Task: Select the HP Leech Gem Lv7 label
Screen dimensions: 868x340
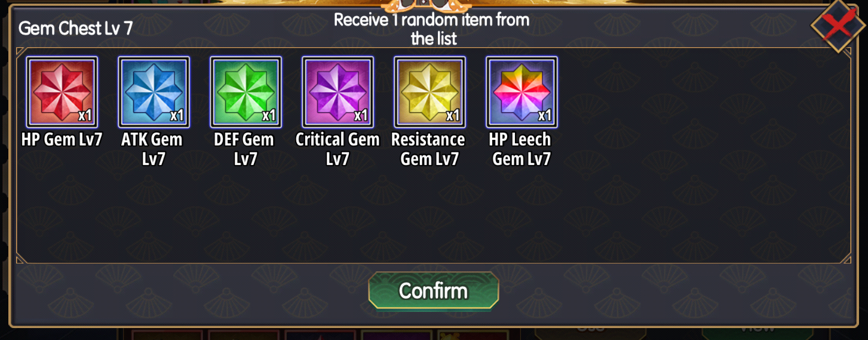Action: coord(521,149)
